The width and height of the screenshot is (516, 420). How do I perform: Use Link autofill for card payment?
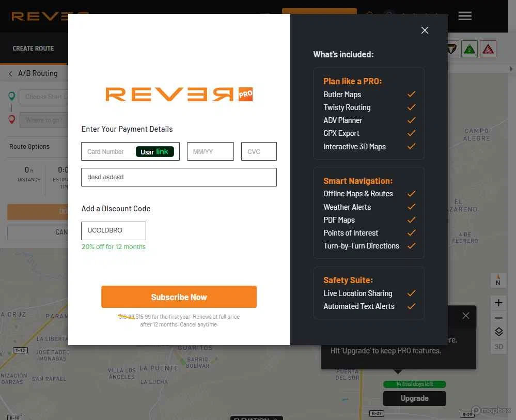pyautogui.click(x=154, y=151)
